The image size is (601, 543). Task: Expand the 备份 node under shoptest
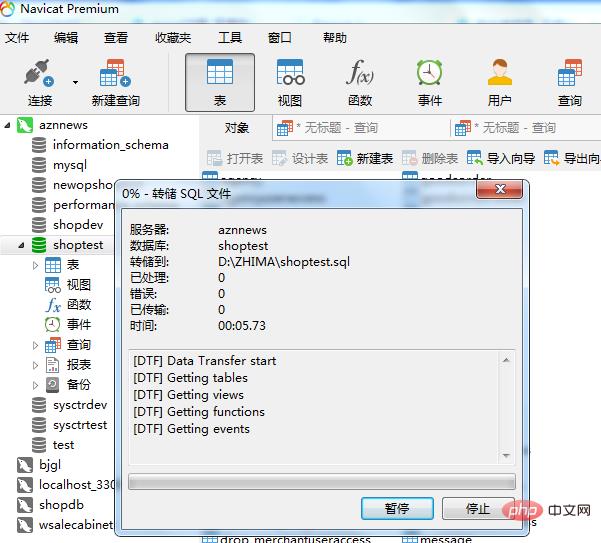[35, 385]
